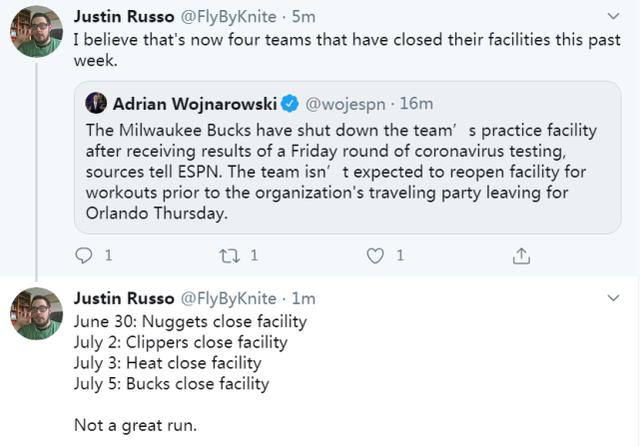Click the Adrian Wojnarowski name link
This screenshot has height=447, width=640.
pos(195,104)
